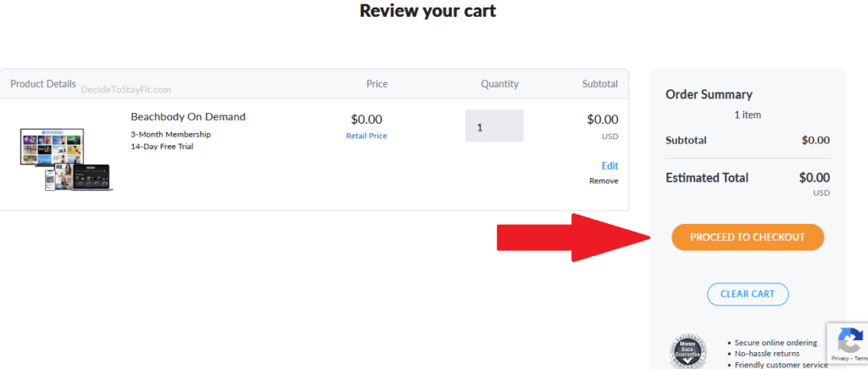Click the Retail Price link
The width and height of the screenshot is (868, 369).
point(366,136)
